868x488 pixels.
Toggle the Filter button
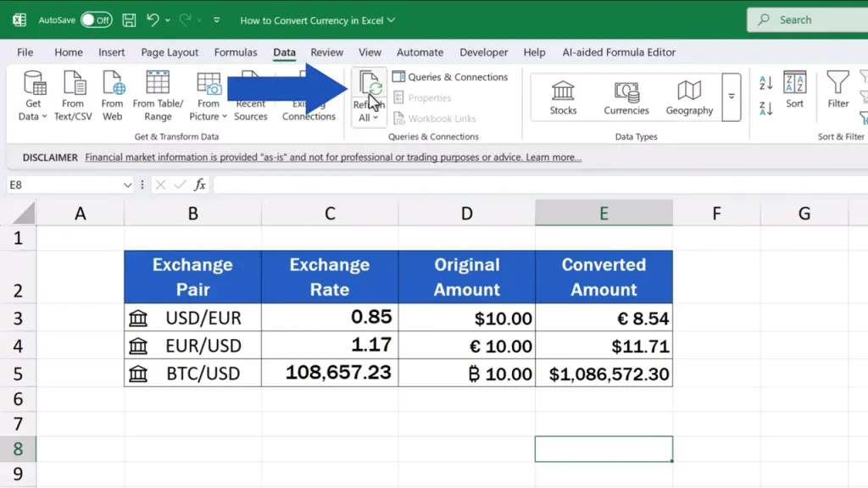click(837, 90)
